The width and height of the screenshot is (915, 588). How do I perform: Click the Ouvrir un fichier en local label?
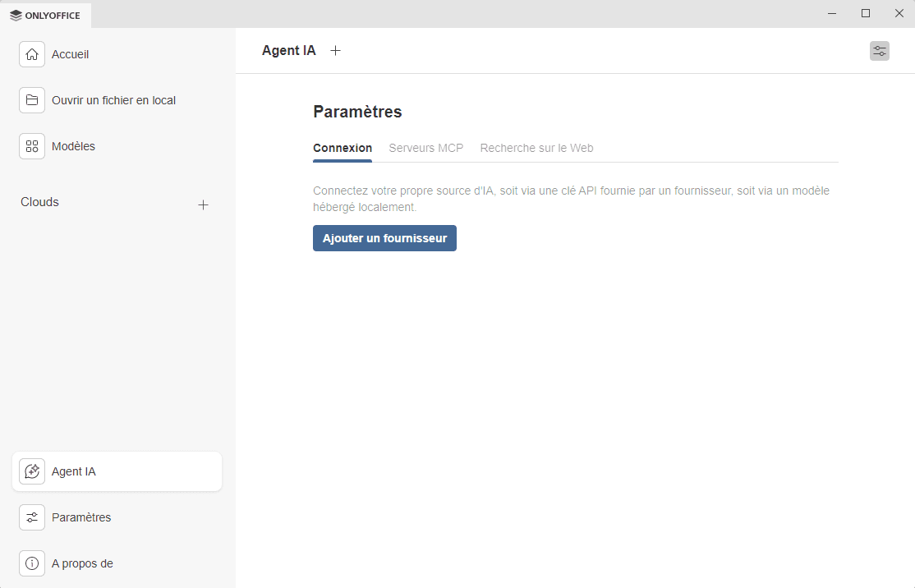pyautogui.click(x=113, y=100)
